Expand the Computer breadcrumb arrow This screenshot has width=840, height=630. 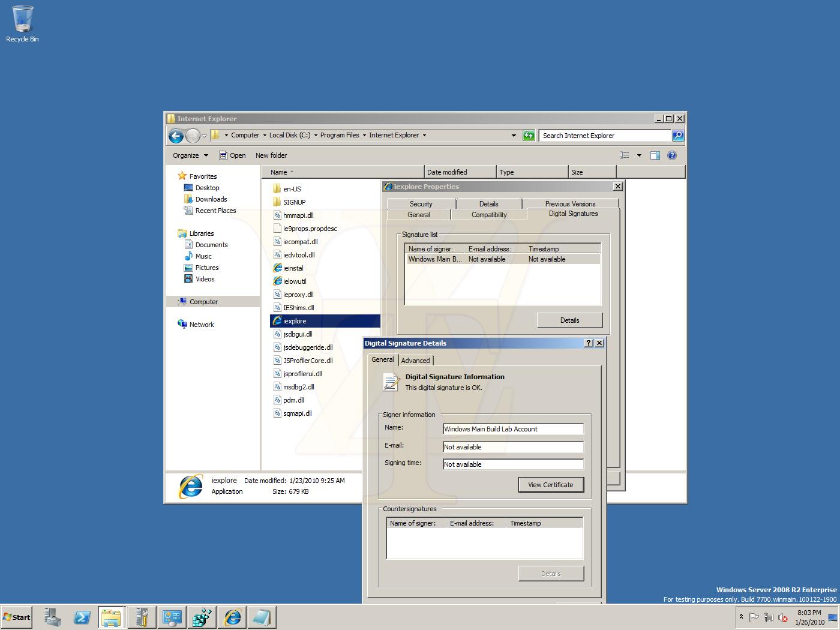pos(265,136)
